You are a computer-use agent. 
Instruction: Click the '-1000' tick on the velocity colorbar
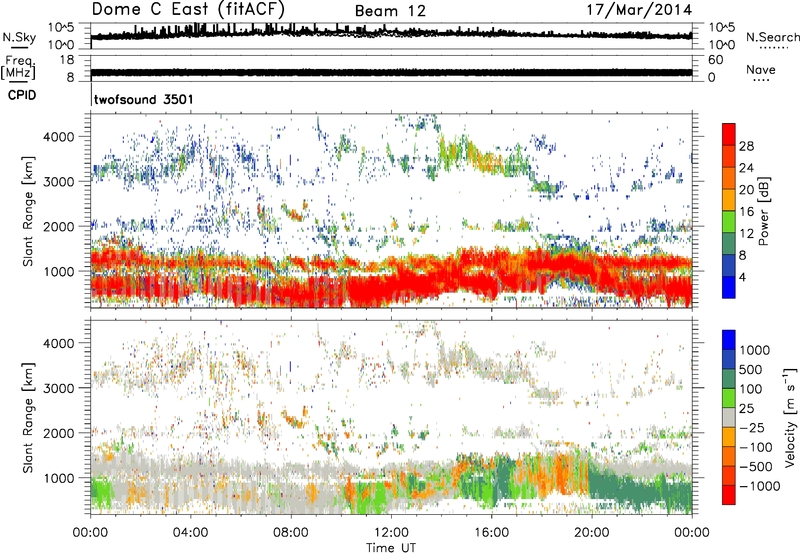click(x=759, y=486)
